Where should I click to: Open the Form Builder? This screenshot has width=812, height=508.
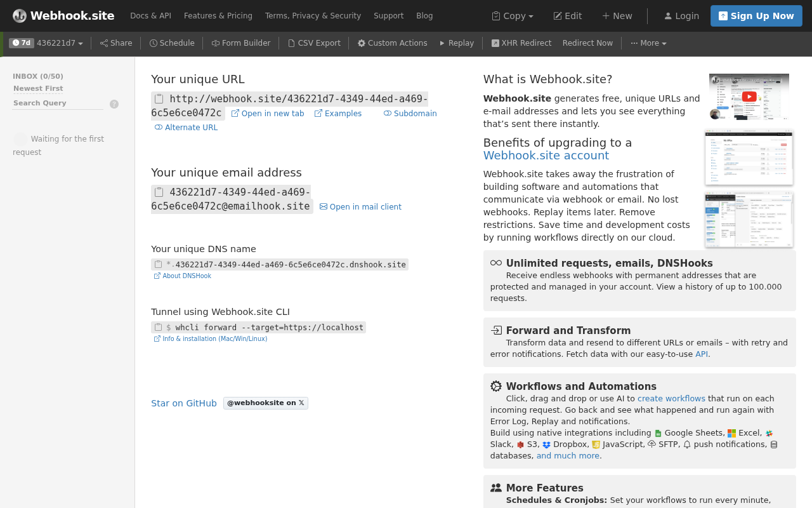241,43
